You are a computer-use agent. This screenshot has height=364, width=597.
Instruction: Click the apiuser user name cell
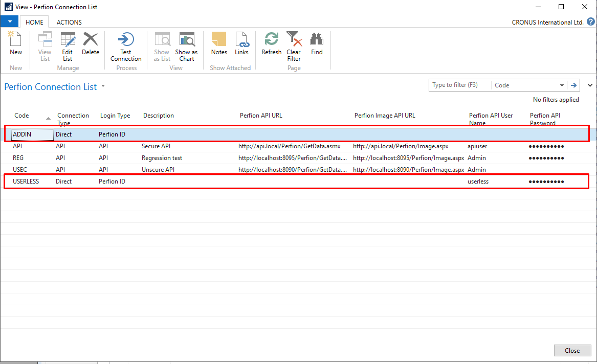click(x=477, y=146)
